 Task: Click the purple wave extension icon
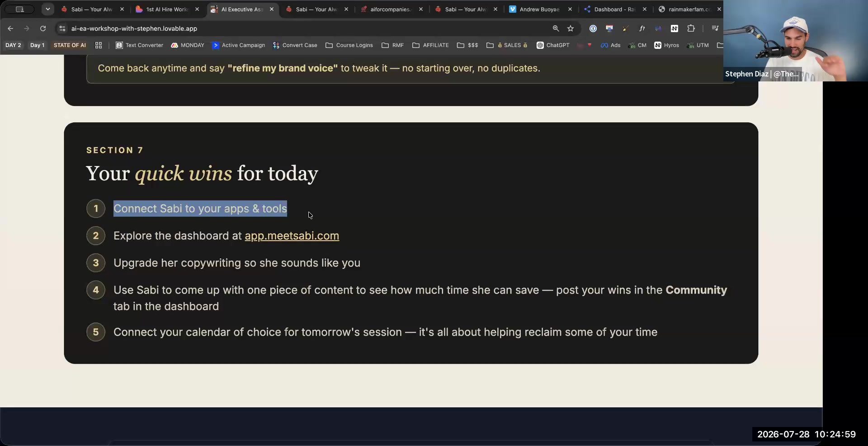[x=658, y=28]
